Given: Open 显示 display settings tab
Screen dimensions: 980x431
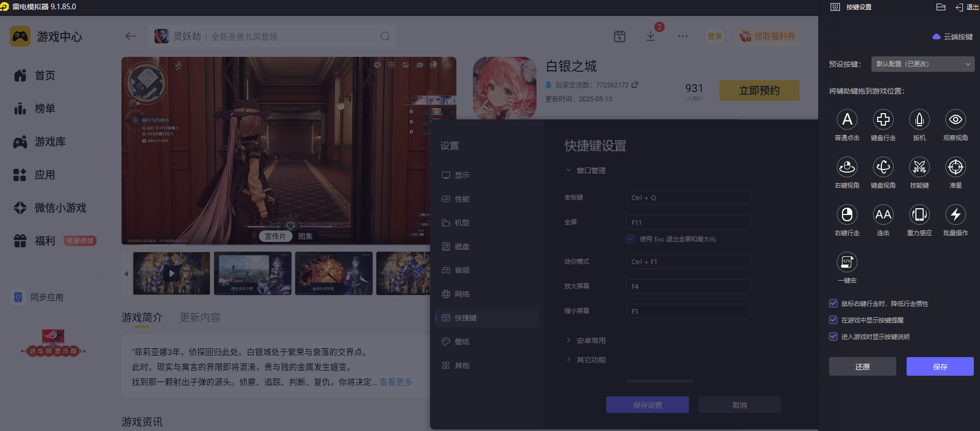Looking at the screenshot, I should [486, 175].
